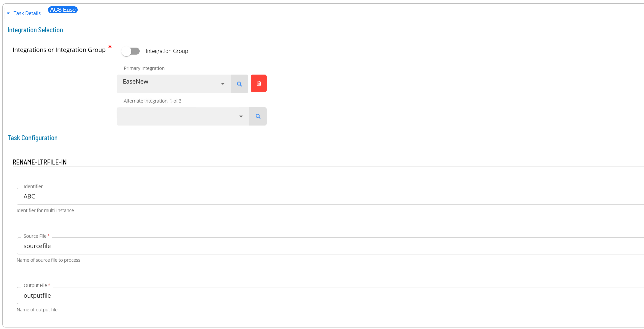Click 'Name of output file' hint text
644x329 pixels.
37,310
